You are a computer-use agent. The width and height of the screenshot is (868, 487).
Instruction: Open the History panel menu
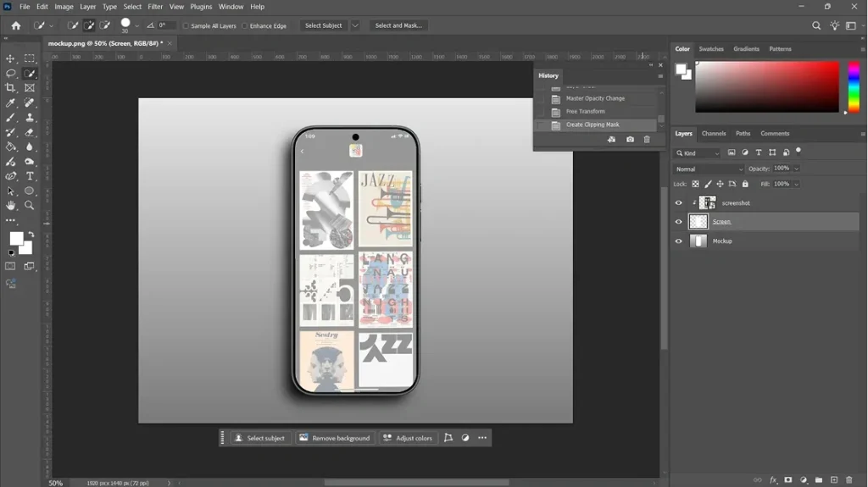[x=660, y=76]
